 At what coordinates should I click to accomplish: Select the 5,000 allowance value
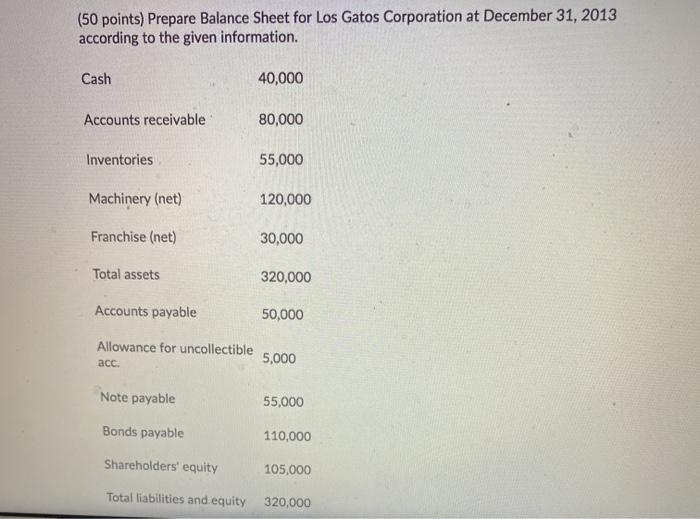pyautogui.click(x=279, y=358)
